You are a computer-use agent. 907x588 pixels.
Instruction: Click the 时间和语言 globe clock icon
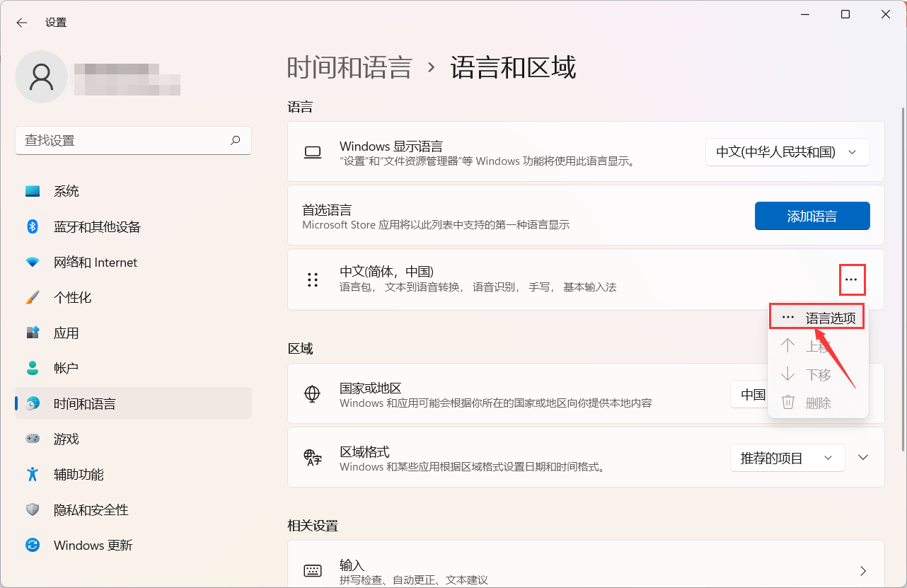(x=33, y=403)
